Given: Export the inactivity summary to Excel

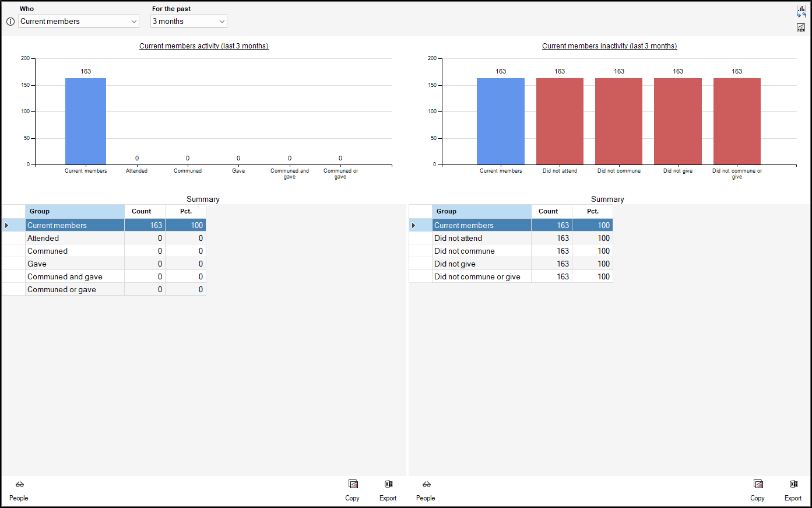Looking at the screenshot, I should coord(793,490).
